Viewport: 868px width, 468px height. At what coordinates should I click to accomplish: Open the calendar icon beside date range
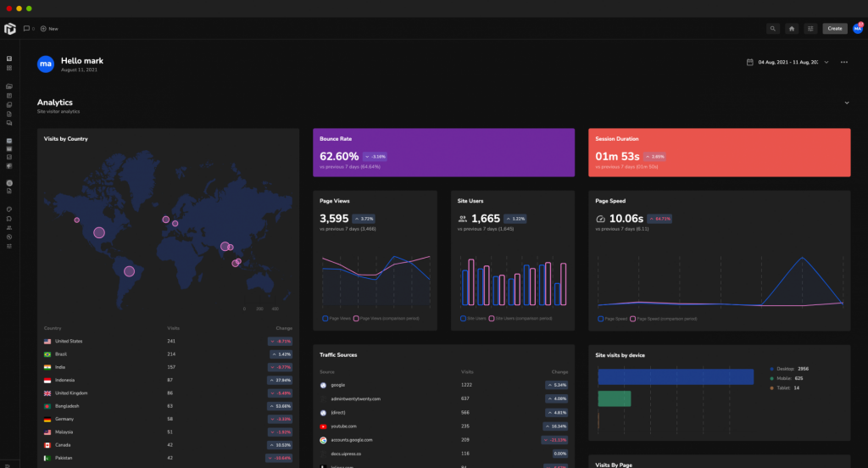(749, 62)
